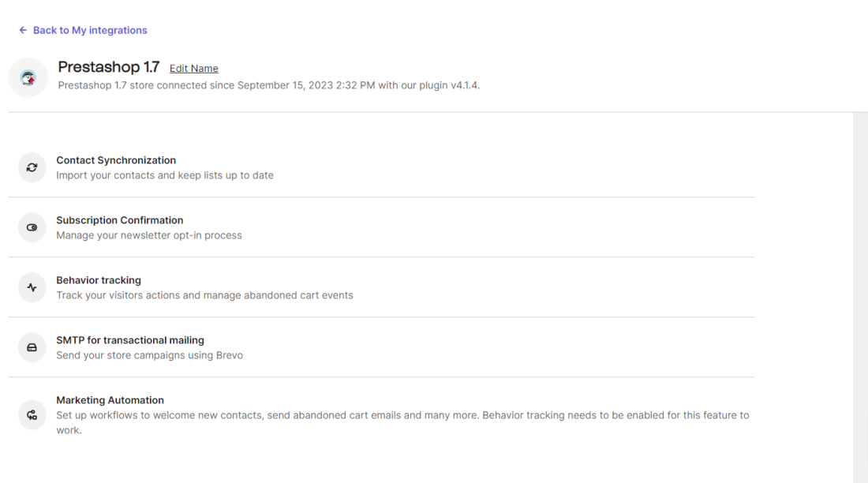Click the Contact Synchronization sync arrows icon
The image size is (868, 483).
click(x=32, y=167)
